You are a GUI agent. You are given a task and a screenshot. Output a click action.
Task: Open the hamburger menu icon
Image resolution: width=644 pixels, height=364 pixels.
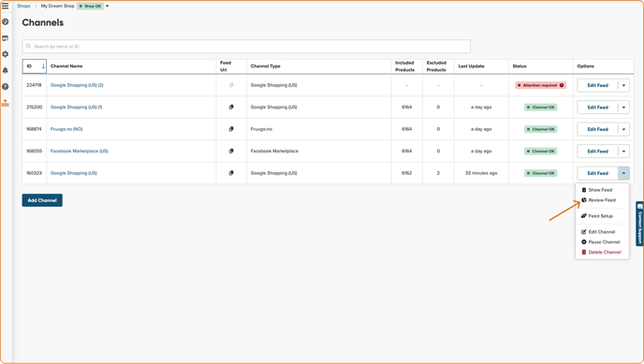tap(5, 6)
